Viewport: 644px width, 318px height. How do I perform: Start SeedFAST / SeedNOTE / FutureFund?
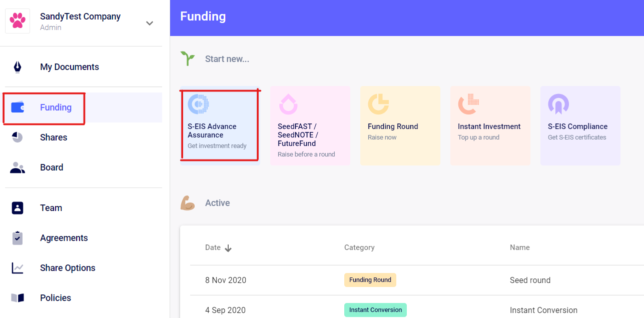[310, 125]
